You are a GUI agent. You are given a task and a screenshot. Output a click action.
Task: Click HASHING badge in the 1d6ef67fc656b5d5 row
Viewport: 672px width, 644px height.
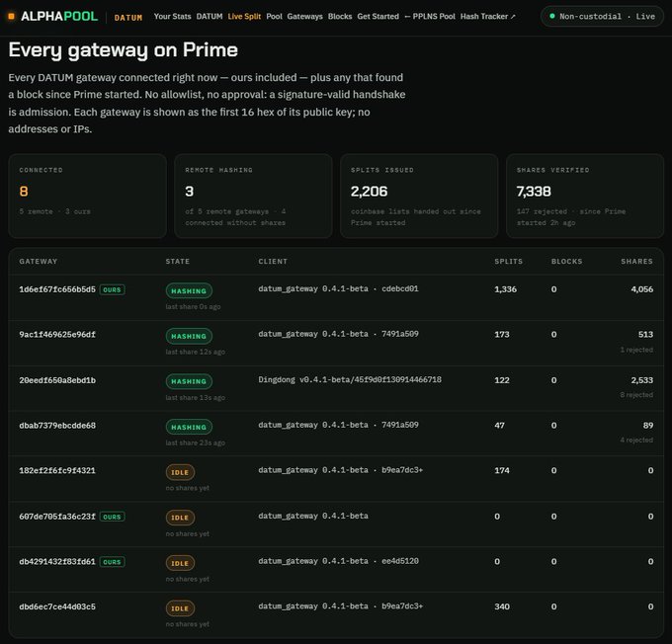(x=189, y=291)
